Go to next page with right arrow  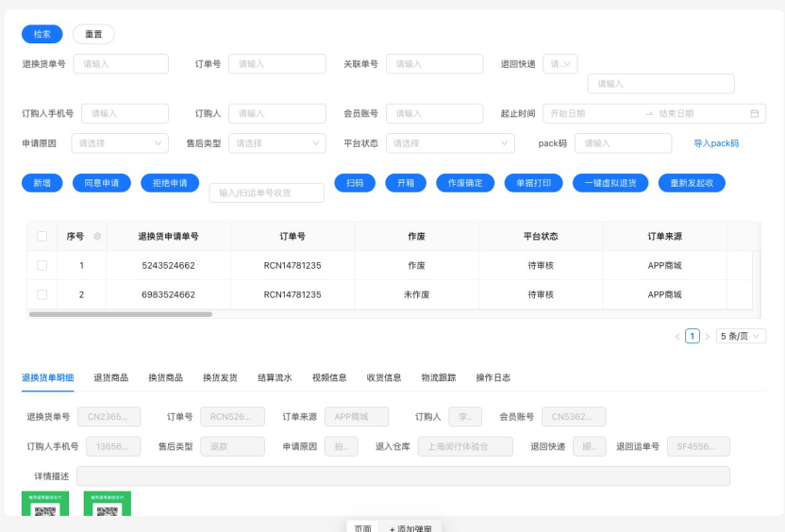pos(708,336)
